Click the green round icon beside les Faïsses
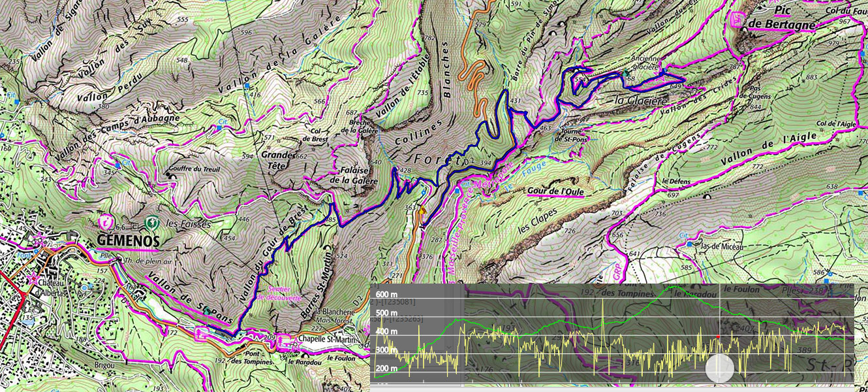The height and width of the screenshot is (392, 868). pyautogui.click(x=151, y=223)
